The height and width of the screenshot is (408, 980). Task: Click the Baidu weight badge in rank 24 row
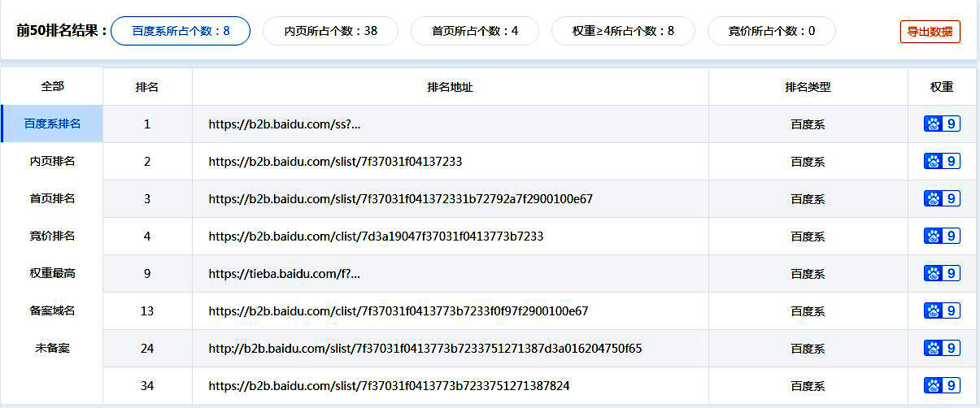(942, 349)
